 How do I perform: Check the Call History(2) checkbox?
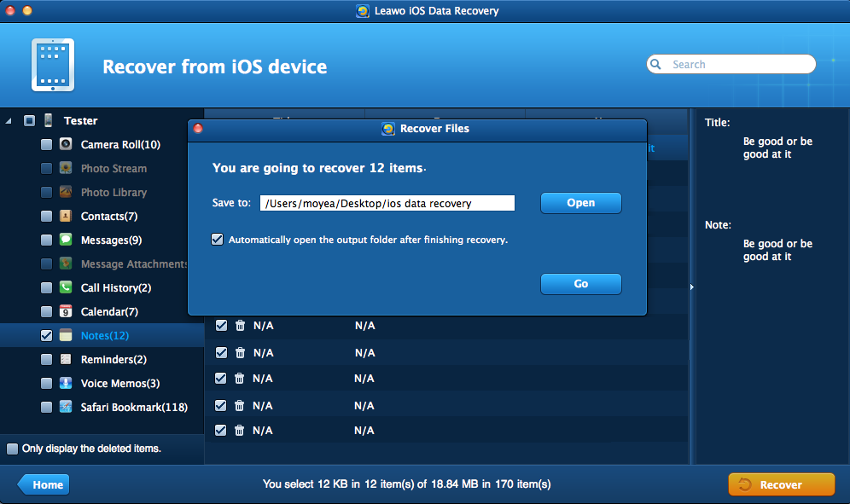click(47, 287)
